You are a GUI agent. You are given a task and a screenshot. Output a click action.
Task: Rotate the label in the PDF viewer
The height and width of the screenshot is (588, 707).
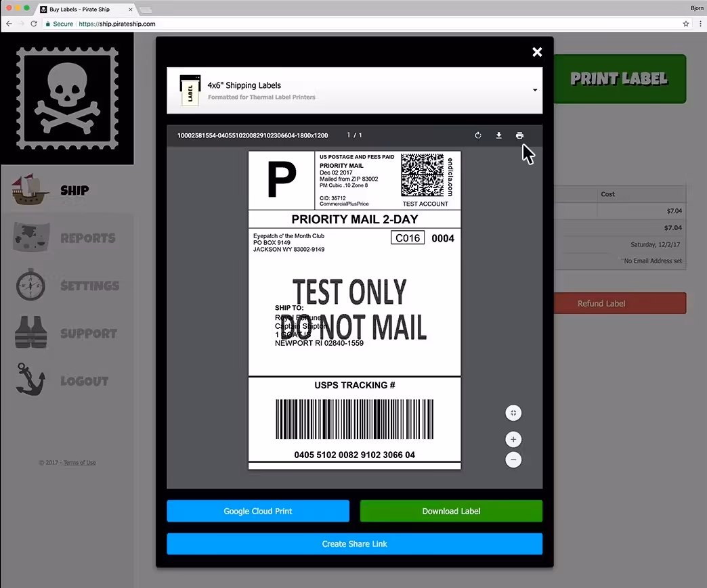coord(478,135)
